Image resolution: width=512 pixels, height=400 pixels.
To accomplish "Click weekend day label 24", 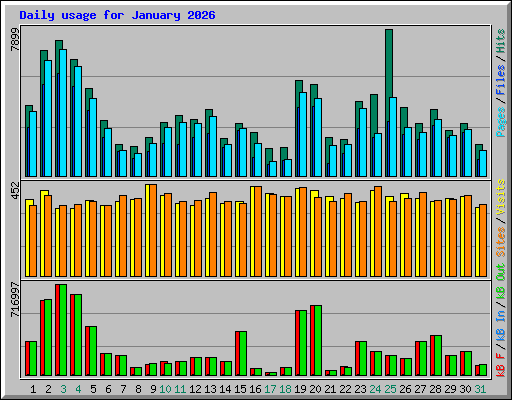I will (375, 389).
